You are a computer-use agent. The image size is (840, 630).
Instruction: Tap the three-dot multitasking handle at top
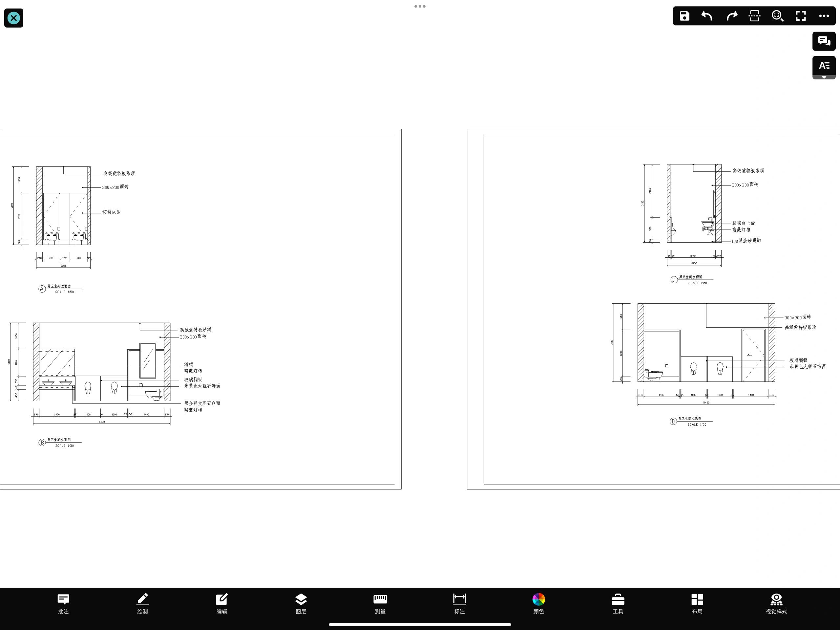[x=420, y=6]
